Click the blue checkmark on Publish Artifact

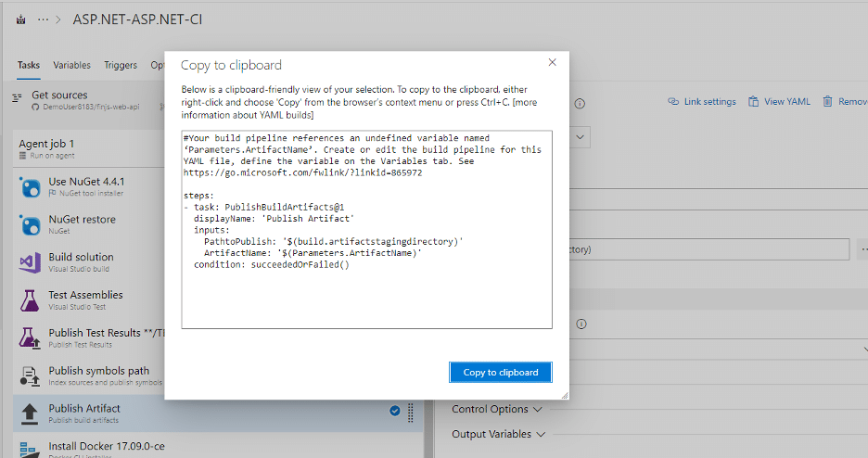395,411
